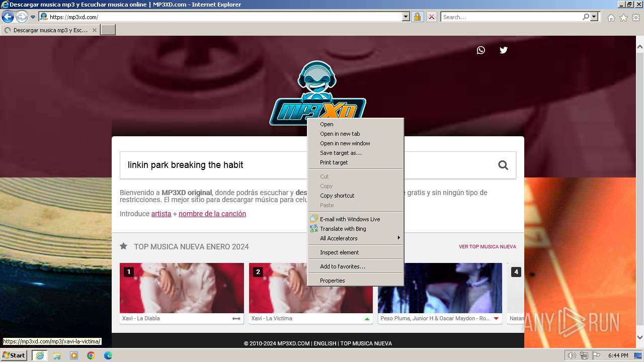Image resolution: width=644 pixels, height=362 pixels.
Task: Click the Twitter bird icon
Action: [x=504, y=50]
